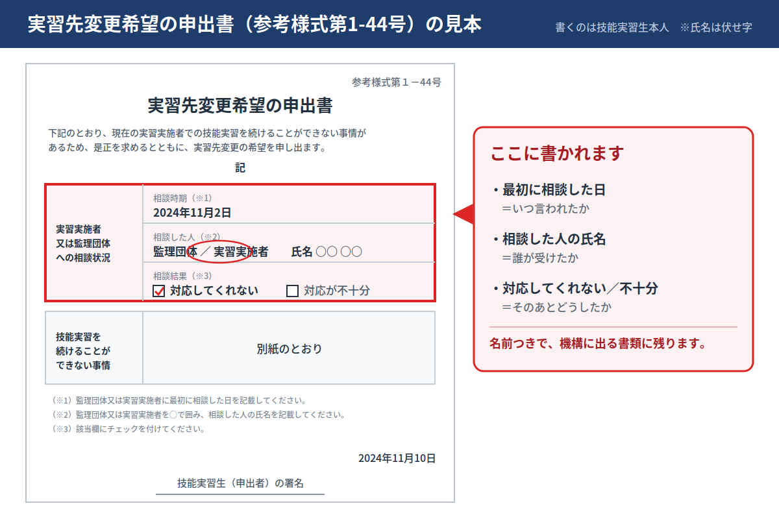Viewport: 779px width, 532px height.
Task: Click the header note 書くのは技能実習生本人
Action: click(x=612, y=28)
